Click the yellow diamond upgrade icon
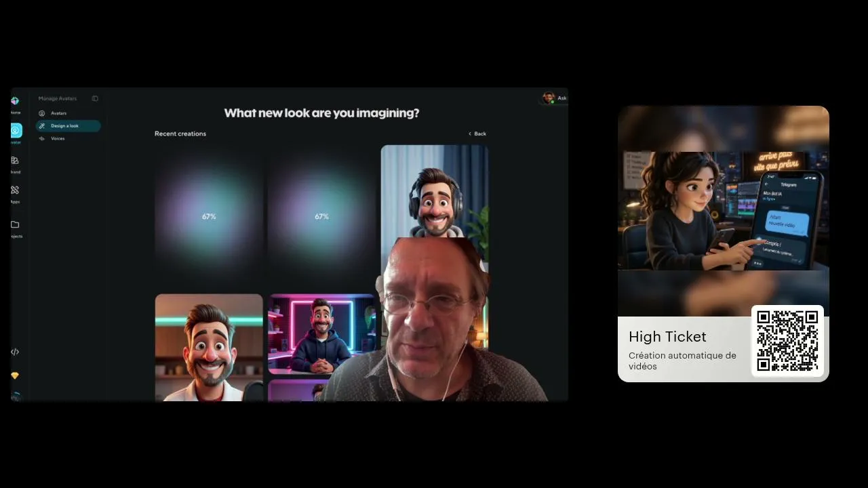This screenshot has height=488, width=868. (15, 375)
